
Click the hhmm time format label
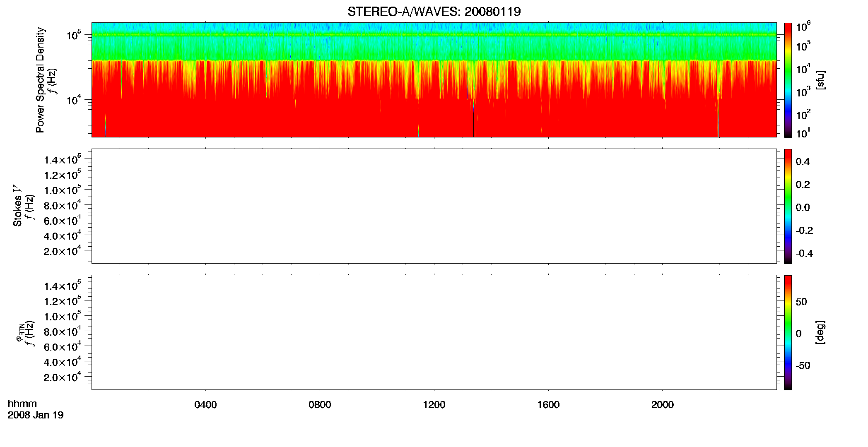(x=22, y=404)
